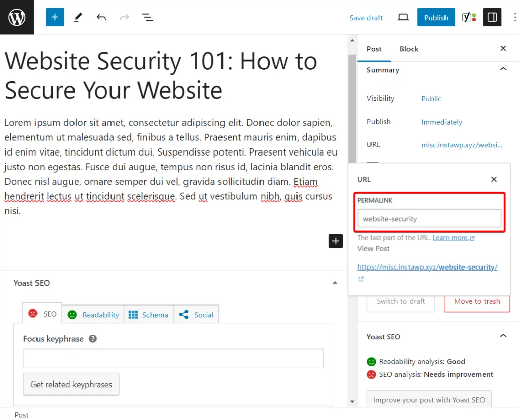
Task: Click the Lorem ipsum paragraph block
Action: (x=171, y=167)
